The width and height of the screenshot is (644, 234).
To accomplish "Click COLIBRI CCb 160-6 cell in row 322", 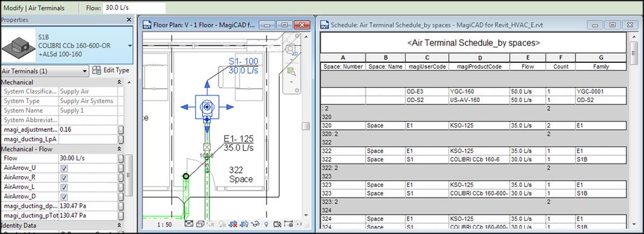I will (x=479, y=159).
